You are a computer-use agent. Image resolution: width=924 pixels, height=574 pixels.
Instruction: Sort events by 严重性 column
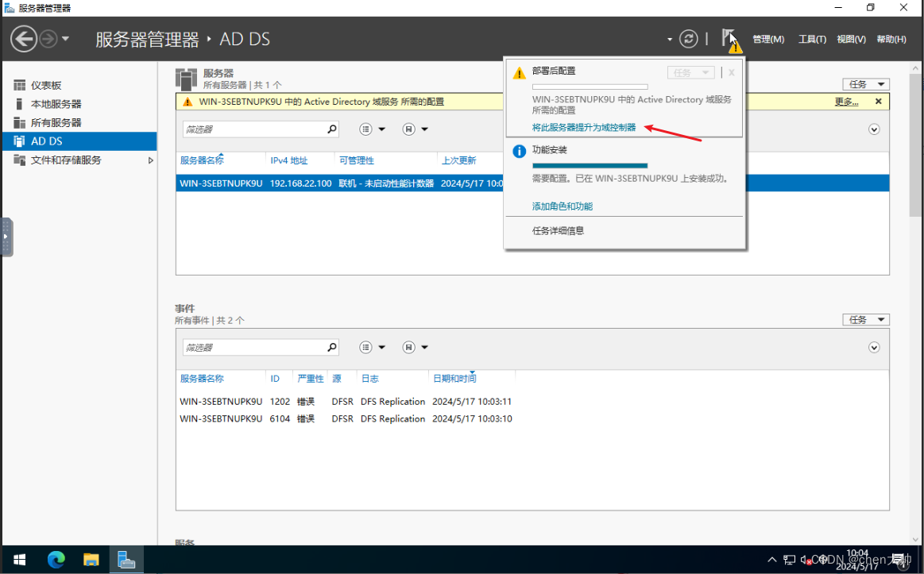[x=311, y=379]
